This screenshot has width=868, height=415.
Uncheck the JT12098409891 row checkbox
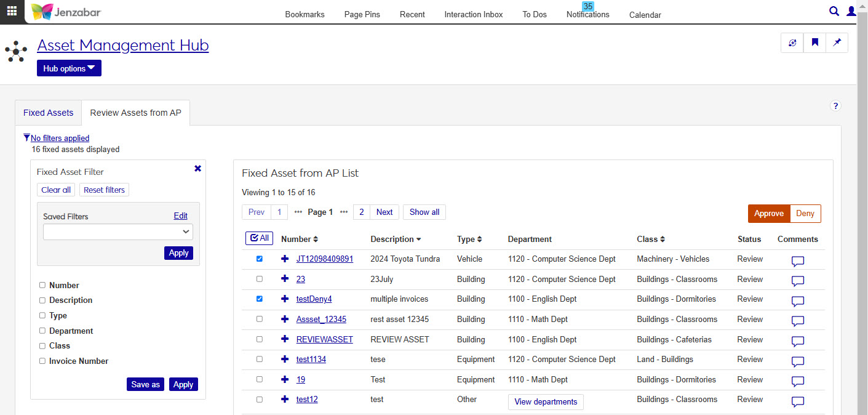pos(259,259)
